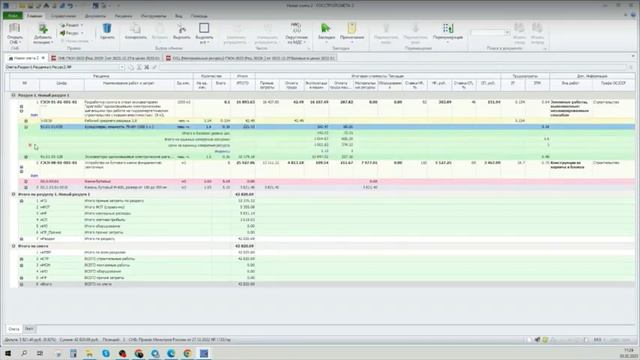
Task: Select the ГЭСН 01-01-001-01 position code
Action: click(x=59, y=102)
